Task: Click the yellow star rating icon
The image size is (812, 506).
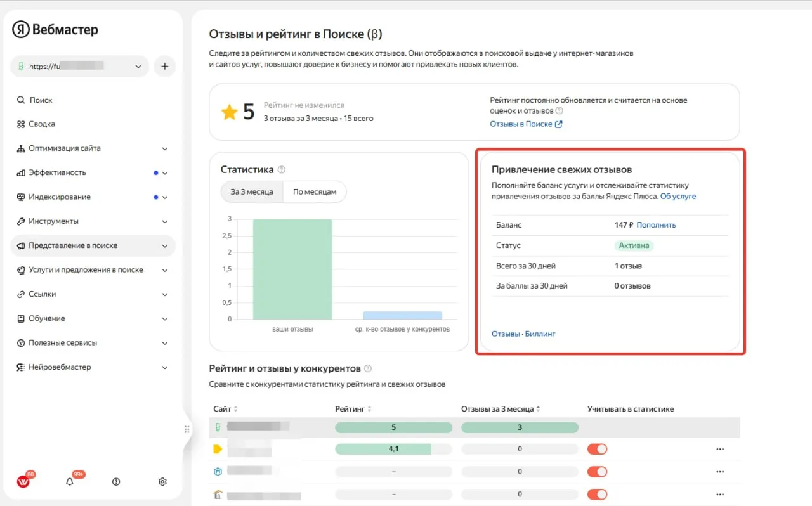Action: coord(229,112)
